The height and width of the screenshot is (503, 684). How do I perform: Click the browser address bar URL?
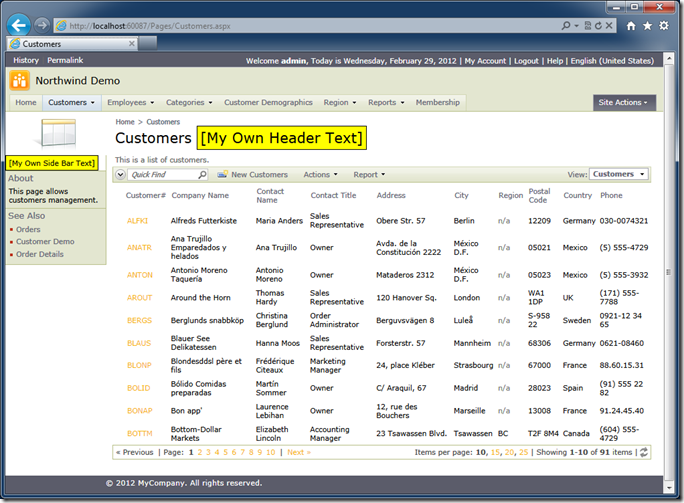(150, 26)
